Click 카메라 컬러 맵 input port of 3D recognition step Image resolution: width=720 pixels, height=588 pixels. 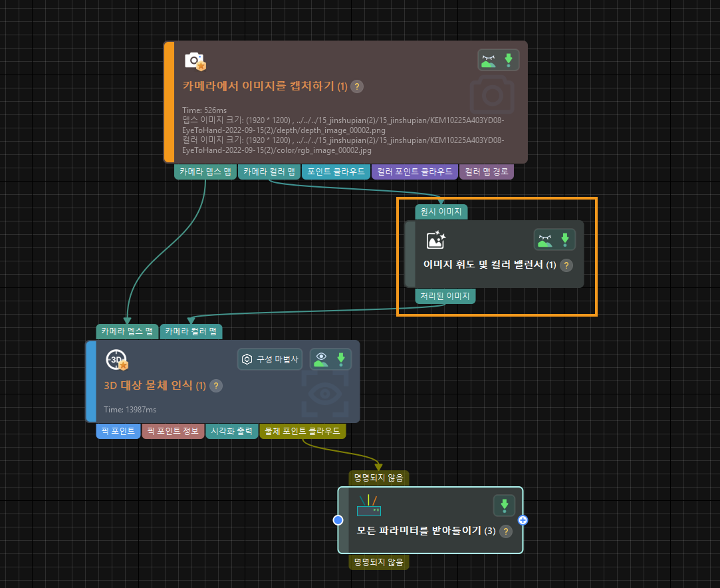191,332
